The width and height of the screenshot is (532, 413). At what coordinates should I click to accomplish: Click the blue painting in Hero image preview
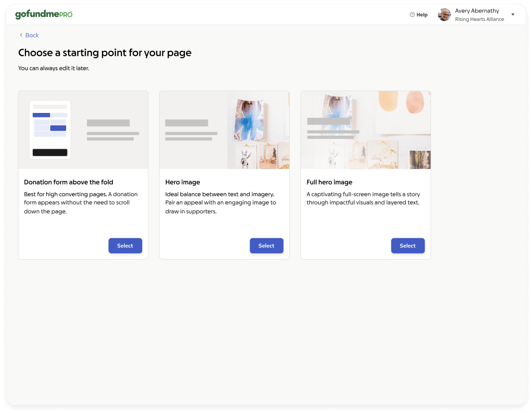(x=249, y=119)
